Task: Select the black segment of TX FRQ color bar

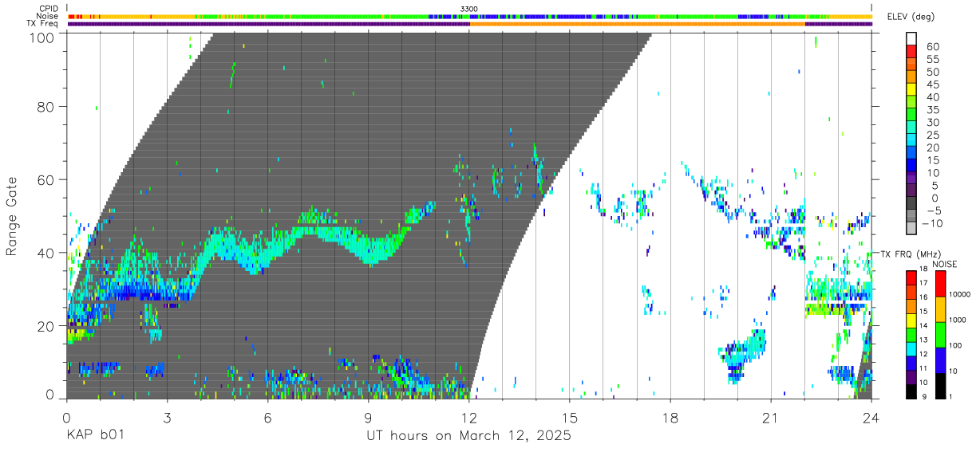Action: (911, 391)
